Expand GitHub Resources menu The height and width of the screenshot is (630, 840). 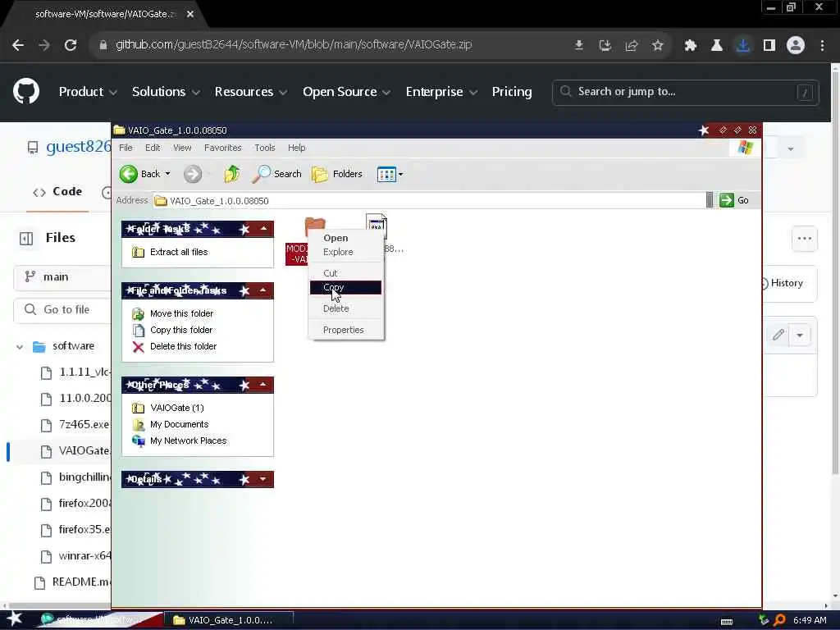pyautogui.click(x=251, y=92)
